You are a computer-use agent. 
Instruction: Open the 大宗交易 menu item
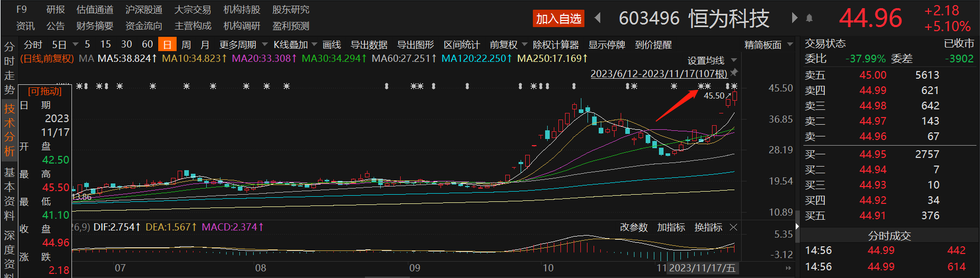193,10
